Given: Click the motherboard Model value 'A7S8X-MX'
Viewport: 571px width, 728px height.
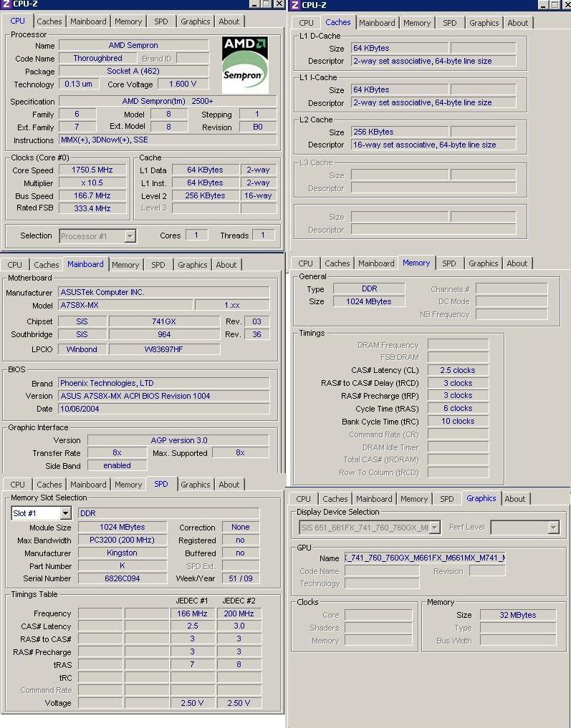Looking at the screenshot, I should (x=125, y=306).
